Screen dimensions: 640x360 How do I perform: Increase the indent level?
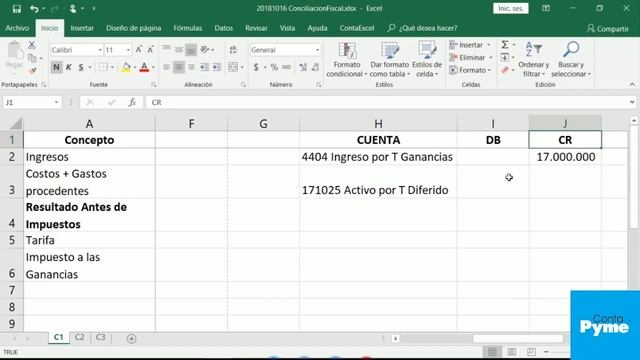217,67
